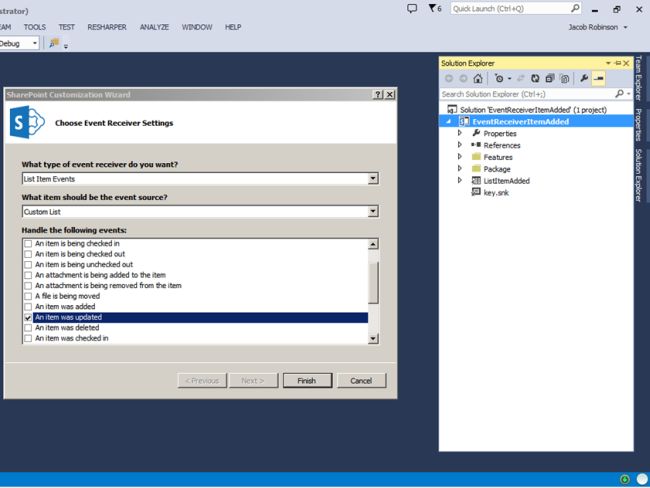Viewport: 650px width, 488px height.
Task: Check 'A file is being moved'
Action: click(x=28, y=296)
